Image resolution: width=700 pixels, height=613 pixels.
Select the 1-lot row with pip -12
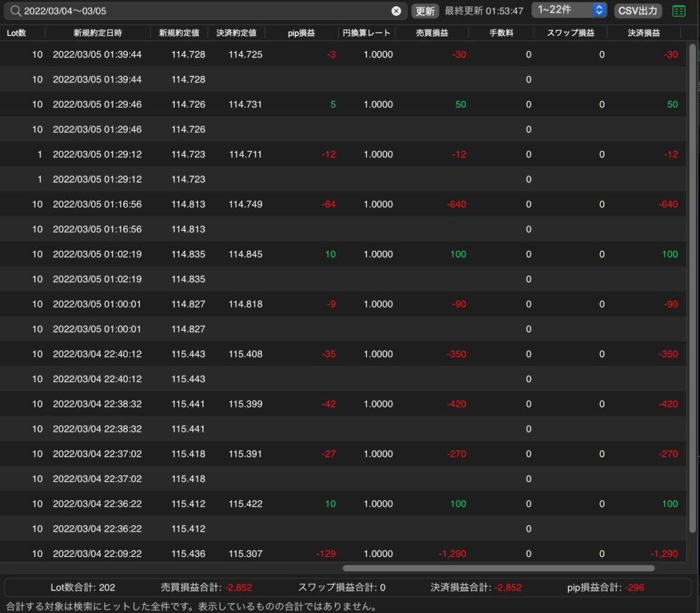(343, 154)
